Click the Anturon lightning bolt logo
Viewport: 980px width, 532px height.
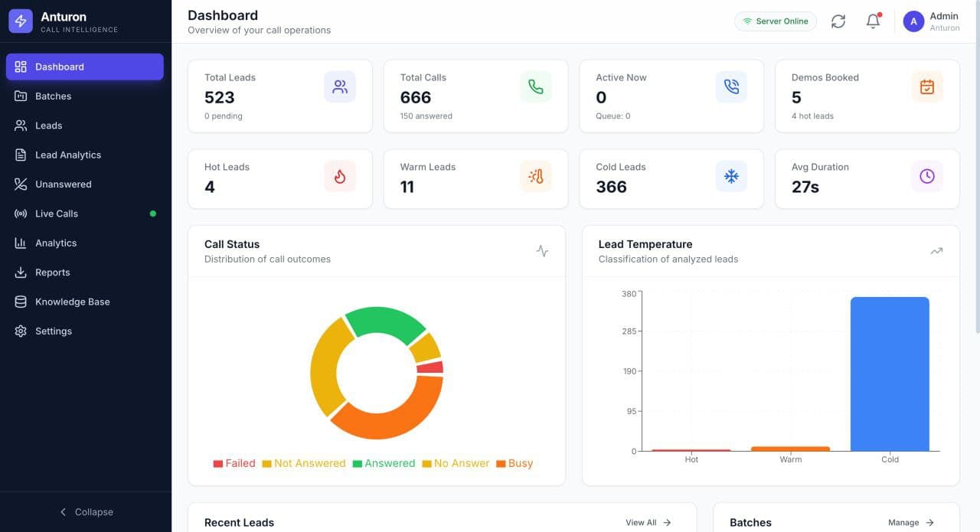pos(21,21)
